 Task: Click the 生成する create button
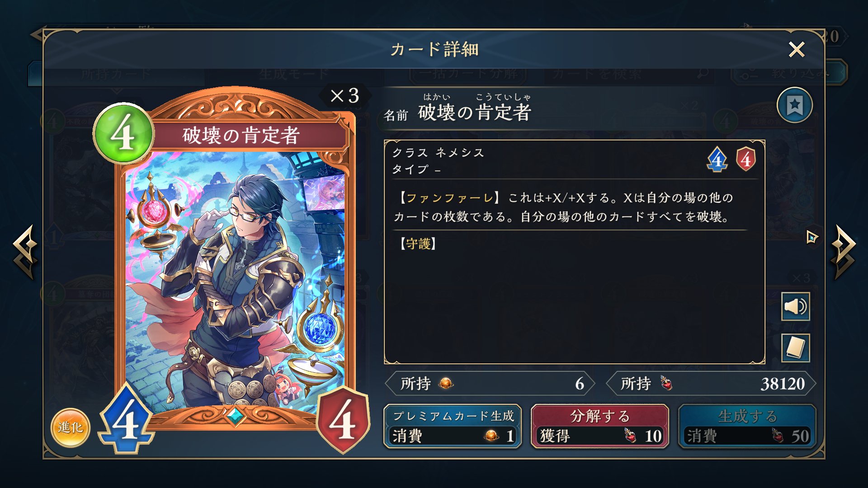point(747,426)
